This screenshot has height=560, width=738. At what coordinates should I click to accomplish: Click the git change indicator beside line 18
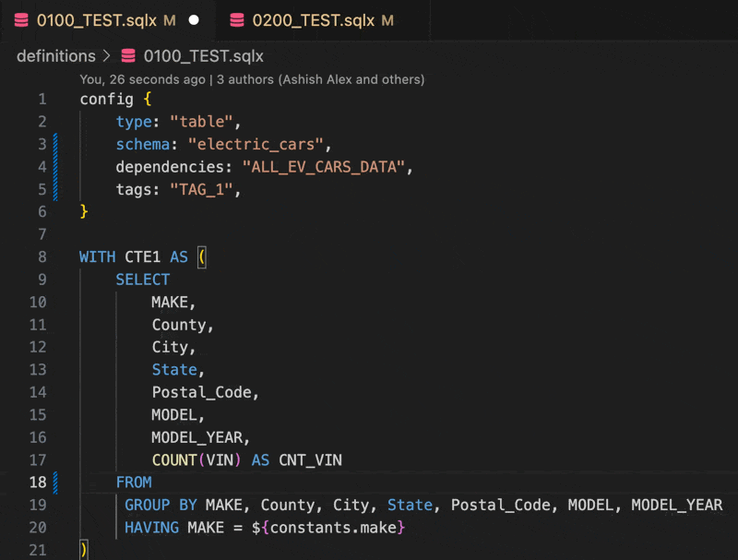[x=55, y=482]
